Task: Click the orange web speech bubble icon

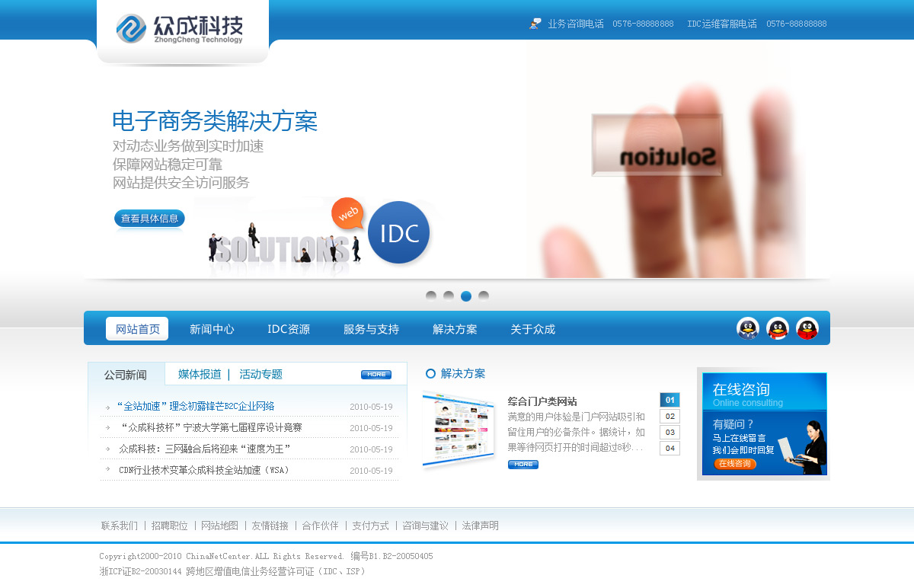Action: [348, 214]
